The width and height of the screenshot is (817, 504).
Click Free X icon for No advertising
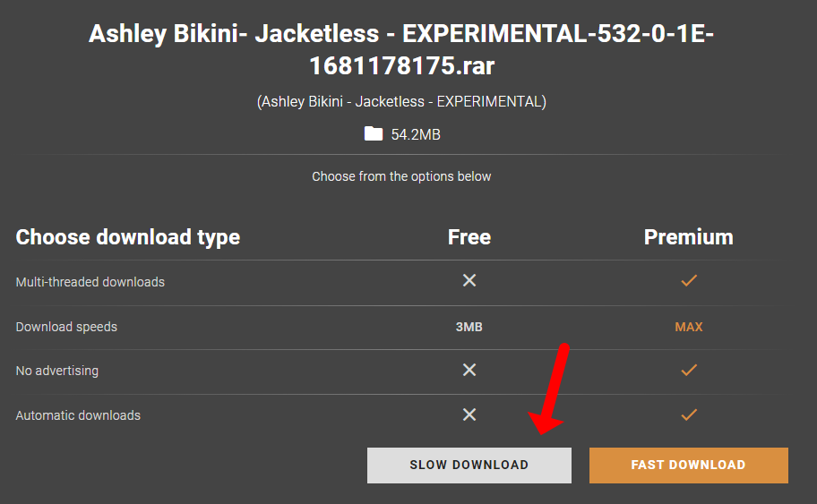coord(469,370)
